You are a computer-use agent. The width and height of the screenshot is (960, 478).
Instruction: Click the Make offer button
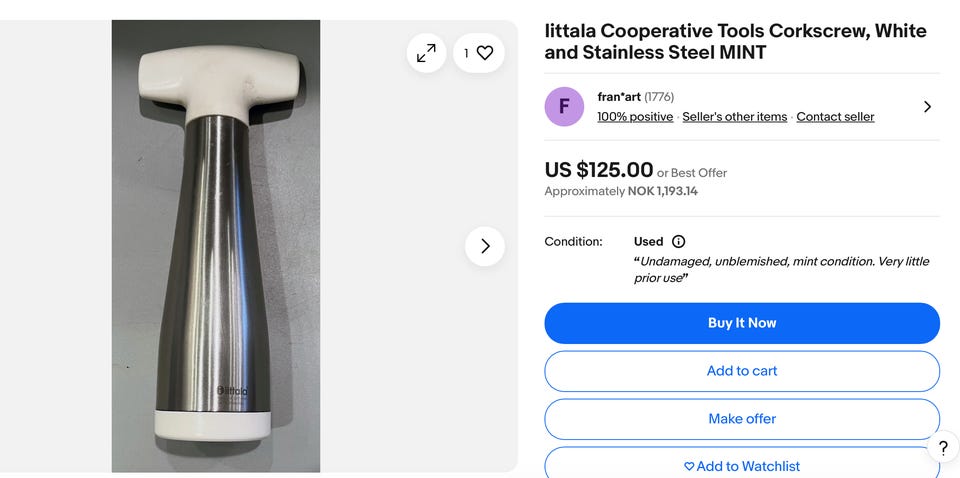click(742, 419)
